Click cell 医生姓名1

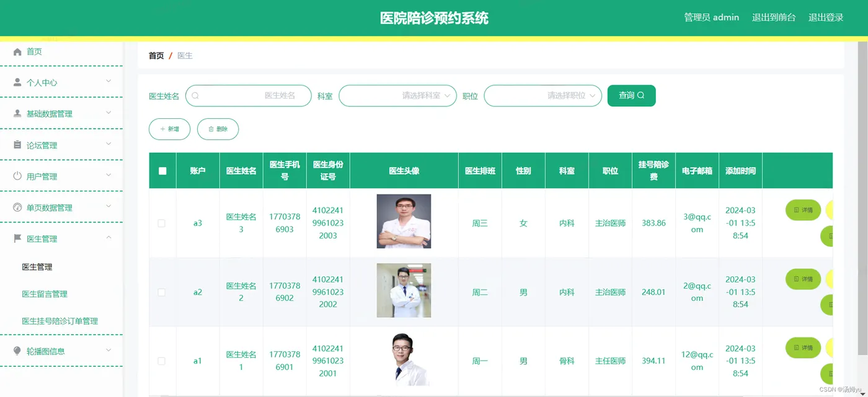pyautogui.click(x=241, y=360)
